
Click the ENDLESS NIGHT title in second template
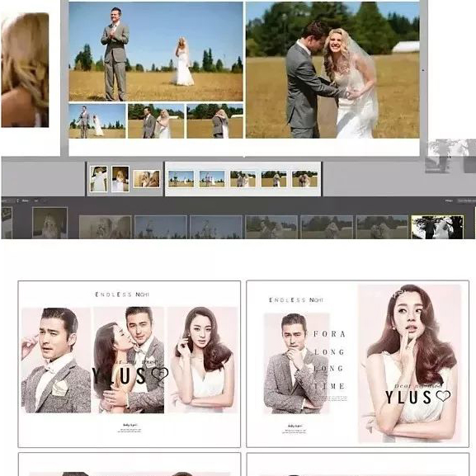point(296,300)
